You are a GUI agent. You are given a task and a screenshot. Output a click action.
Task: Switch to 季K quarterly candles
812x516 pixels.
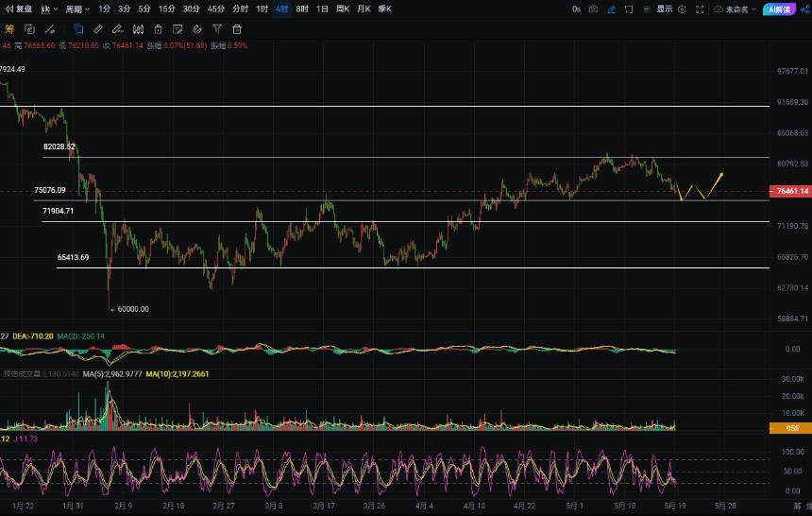[x=385, y=9]
